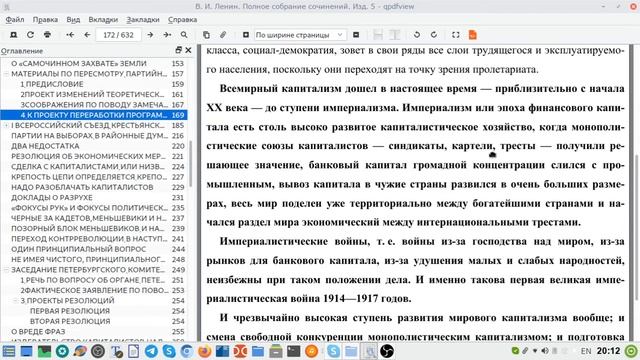
Task: Click the grayed two-column layout icon
Action: [378, 35]
